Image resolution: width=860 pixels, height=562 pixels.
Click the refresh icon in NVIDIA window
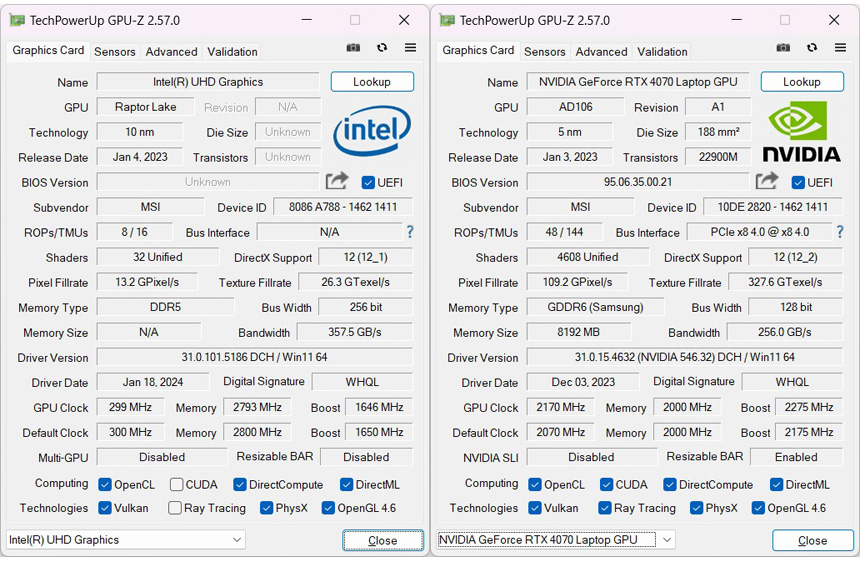pos(812,48)
